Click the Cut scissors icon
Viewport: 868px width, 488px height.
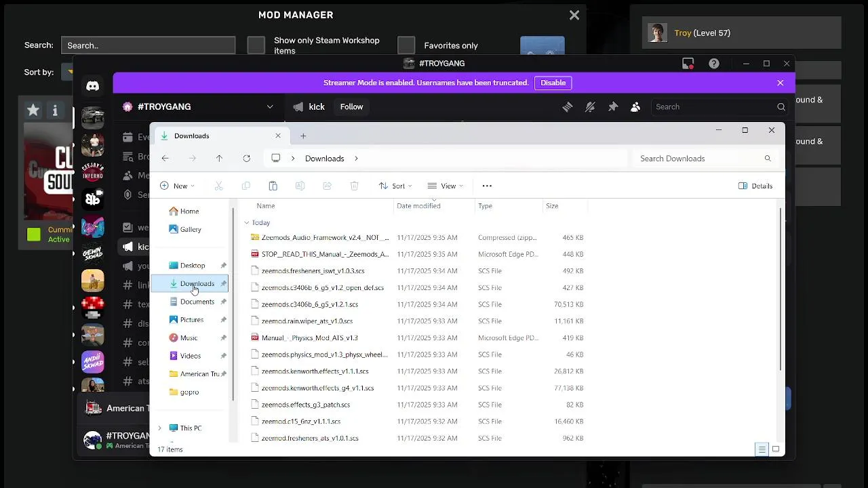tap(218, 186)
